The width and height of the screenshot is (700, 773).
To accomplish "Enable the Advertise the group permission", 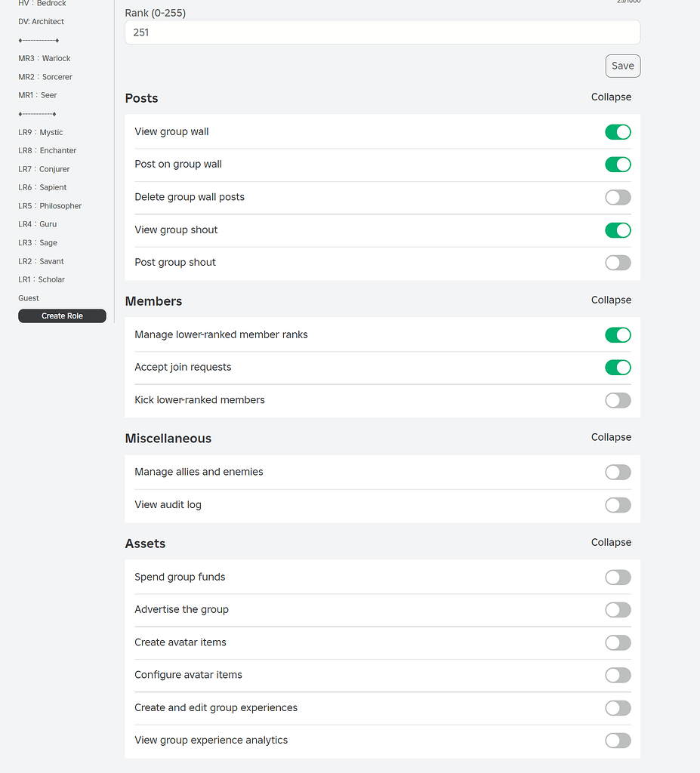I will pos(618,610).
